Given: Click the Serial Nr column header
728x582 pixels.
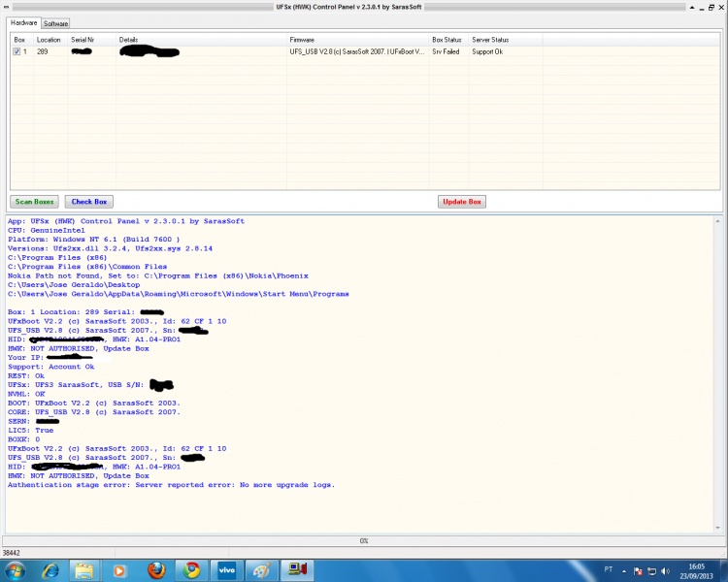Looking at the screenshot, I should tap(92, 40).
